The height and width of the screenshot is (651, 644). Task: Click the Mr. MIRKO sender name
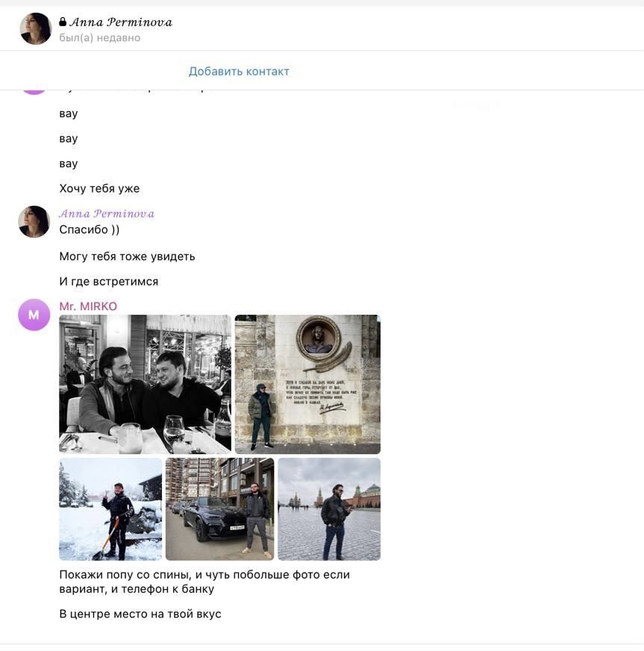click(x=88, y=306)
